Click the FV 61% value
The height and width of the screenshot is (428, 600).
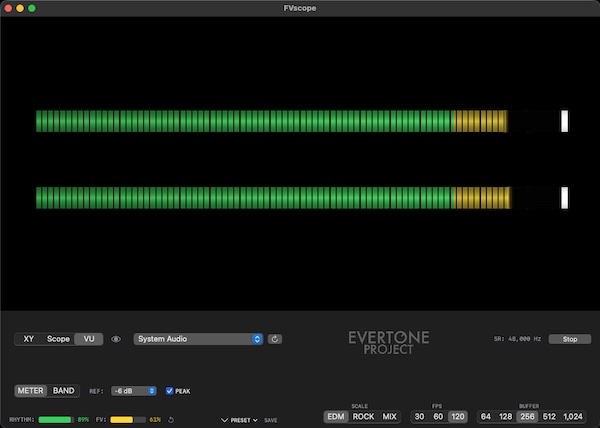155,420
